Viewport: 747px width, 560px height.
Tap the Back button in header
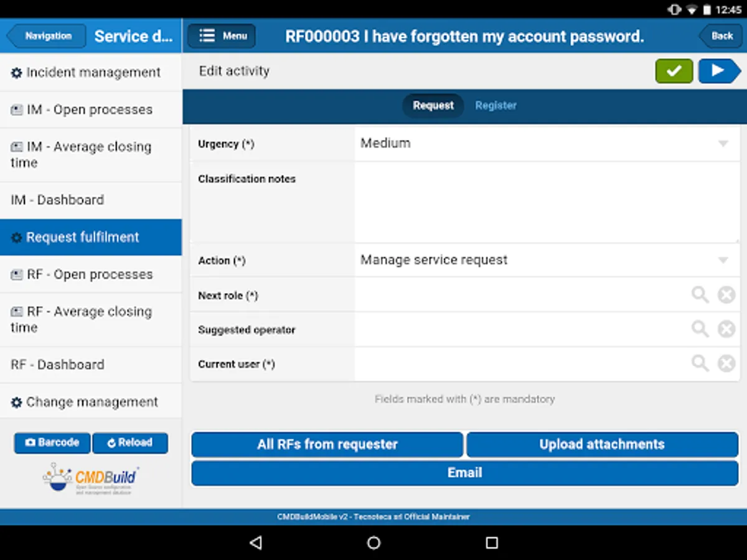[720, 36]
